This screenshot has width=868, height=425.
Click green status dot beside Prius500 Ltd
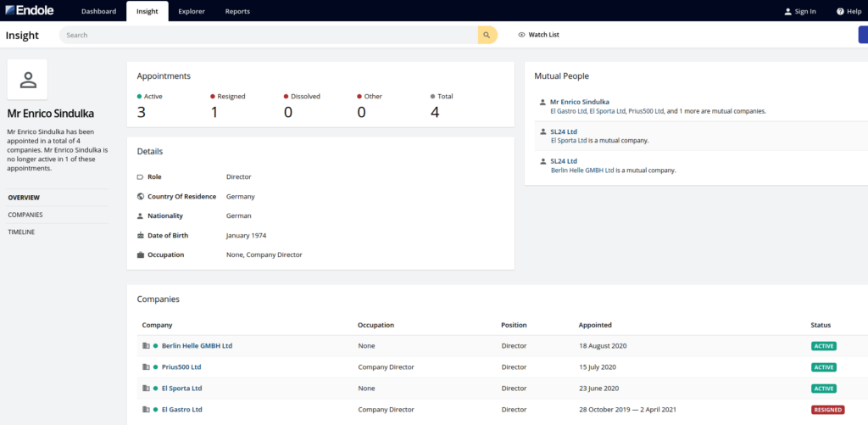pyautogui.click(x=156, y=366)
